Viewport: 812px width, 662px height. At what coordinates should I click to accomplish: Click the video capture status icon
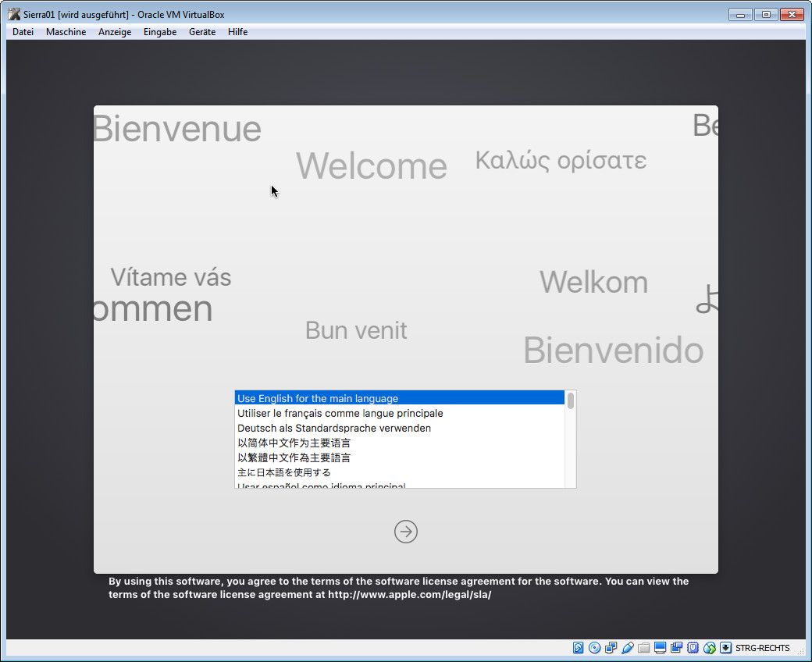(677, 648)
